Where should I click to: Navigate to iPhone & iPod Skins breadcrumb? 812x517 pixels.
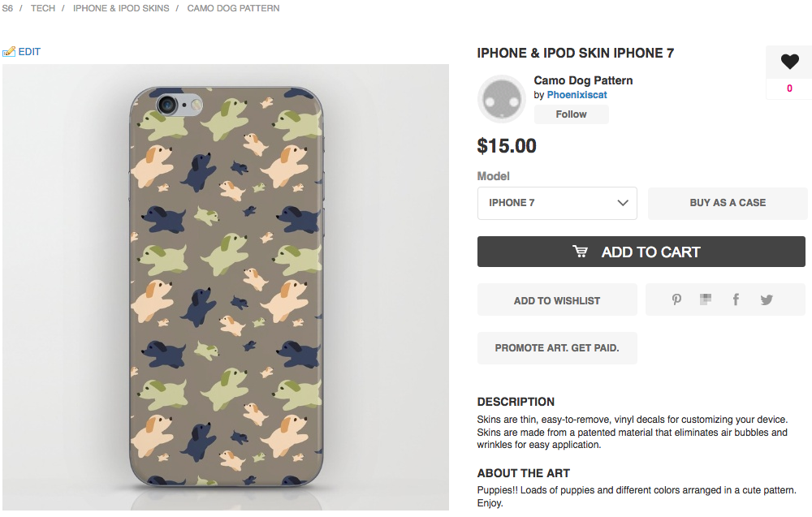click(121, 8)
